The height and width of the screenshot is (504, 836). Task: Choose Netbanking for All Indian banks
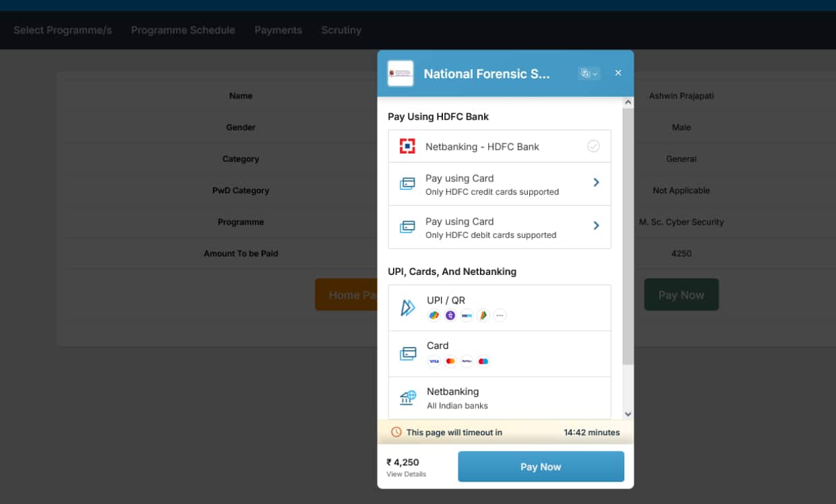tap(500, 398)
